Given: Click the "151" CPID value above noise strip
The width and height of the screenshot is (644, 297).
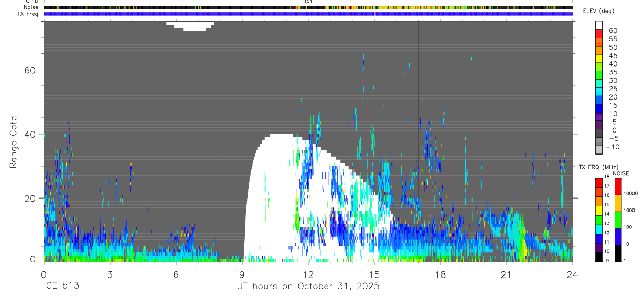Looking at the screenshot, I should 308,2.
